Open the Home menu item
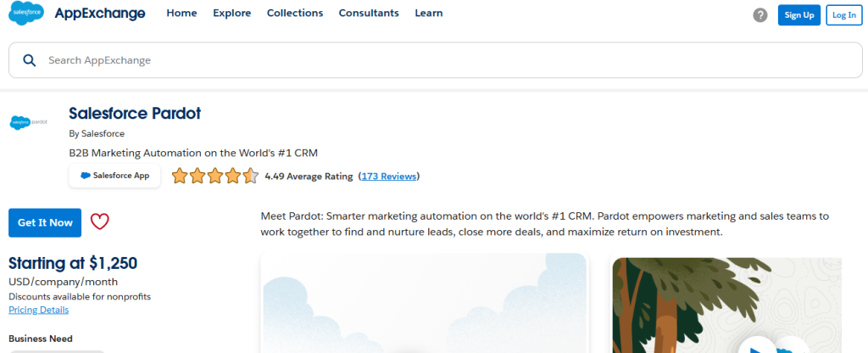 [x=181, y=14]
